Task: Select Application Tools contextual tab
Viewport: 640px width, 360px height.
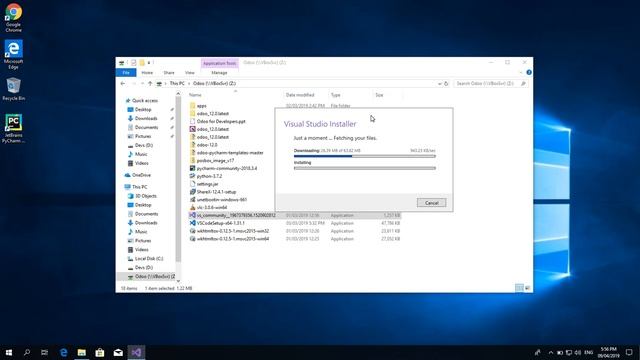Action: point(220,63)
